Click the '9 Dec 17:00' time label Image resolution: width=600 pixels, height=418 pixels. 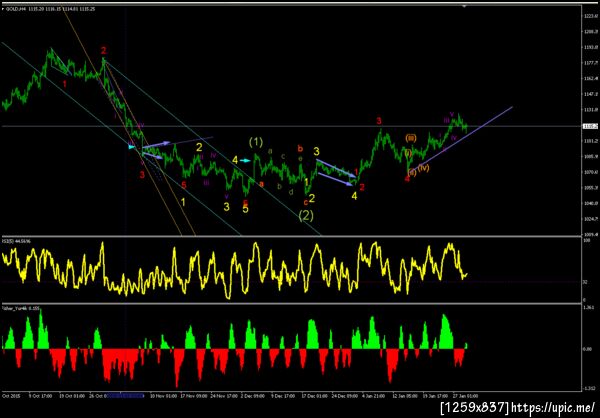click(284, 395)
